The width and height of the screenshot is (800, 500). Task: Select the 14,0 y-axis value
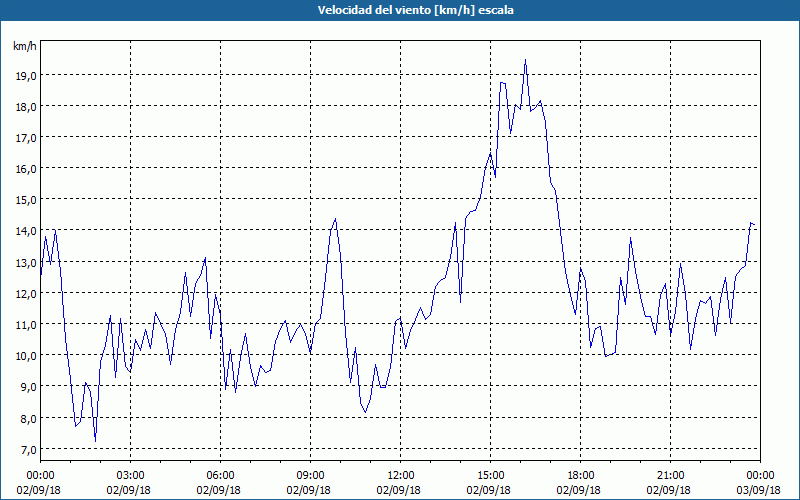point(26,231)
